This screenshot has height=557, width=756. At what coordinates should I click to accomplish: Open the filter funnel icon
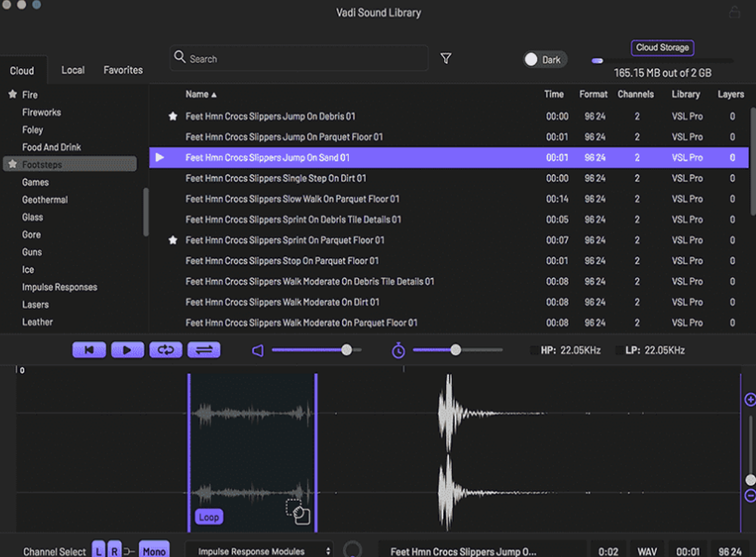click(x=446, y=58)
